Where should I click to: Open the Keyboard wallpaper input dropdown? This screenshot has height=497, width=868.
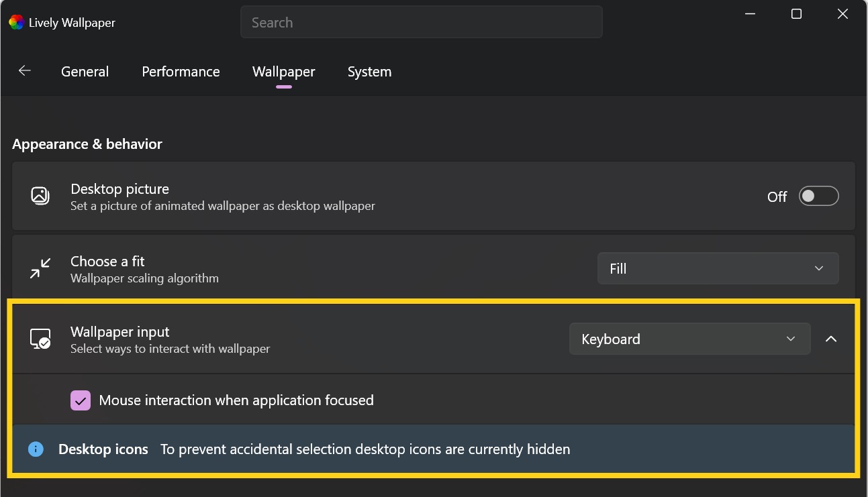pyautogui.click(x=689, y=339)
